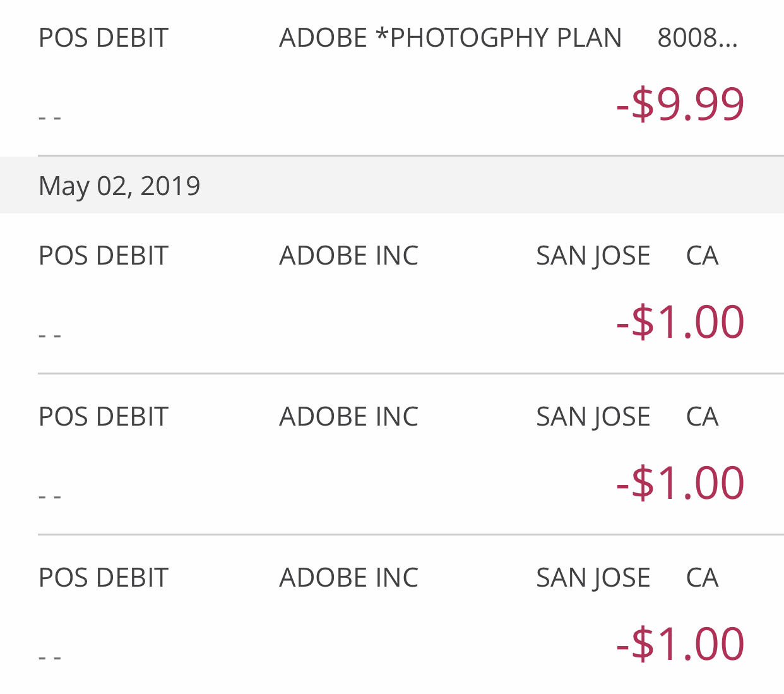Select the truncated 8008... phone number text
The width and height of the screenshot is (784, 694).
pos(697,38)
